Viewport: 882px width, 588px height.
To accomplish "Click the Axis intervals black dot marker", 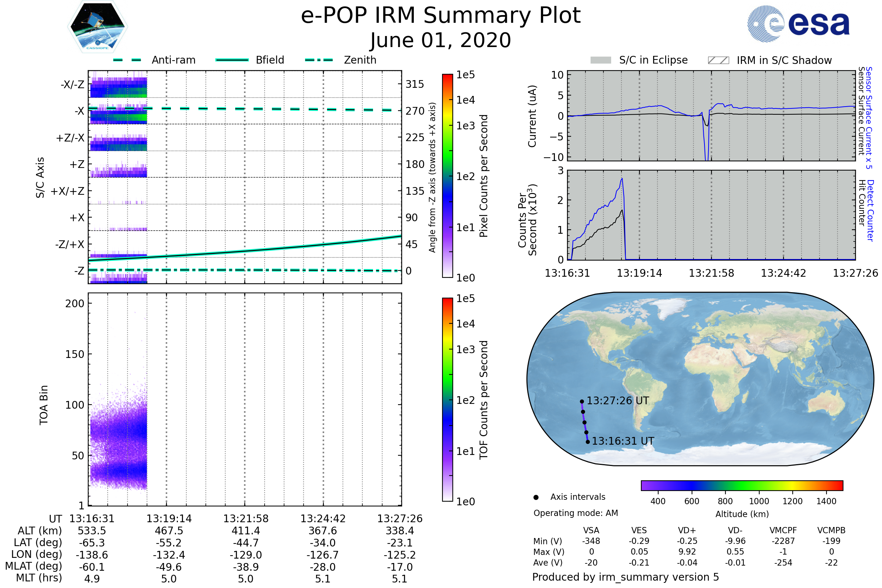I will pyautogui.click(x=536, y=497).
